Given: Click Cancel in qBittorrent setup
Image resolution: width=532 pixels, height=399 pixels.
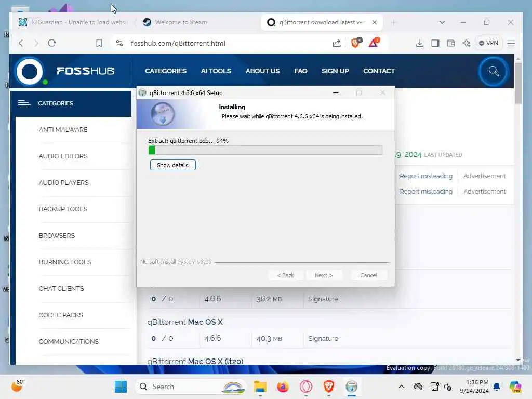Looking at the screenshot, I should 368,275.
